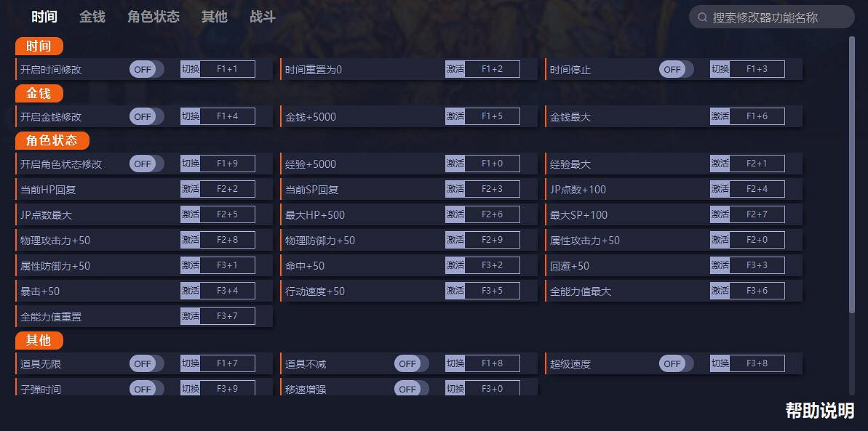Click the search magnifier icon
Screen dimensions: 868x431
702,17
